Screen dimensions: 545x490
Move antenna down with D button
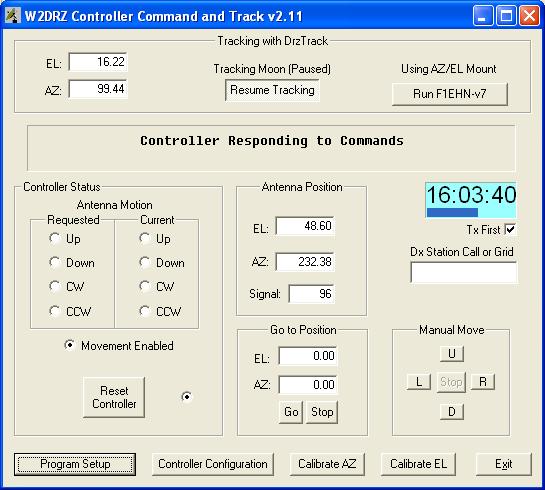tap(452, 412)
